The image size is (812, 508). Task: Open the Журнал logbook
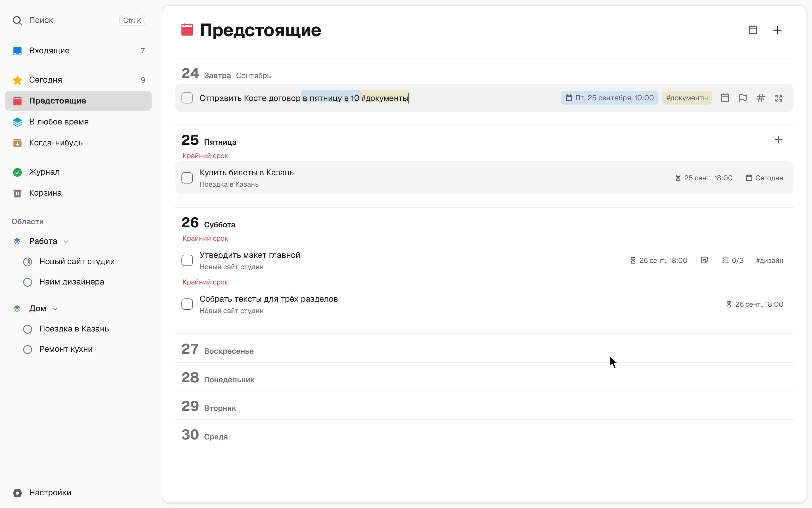[x=78, y=172]
